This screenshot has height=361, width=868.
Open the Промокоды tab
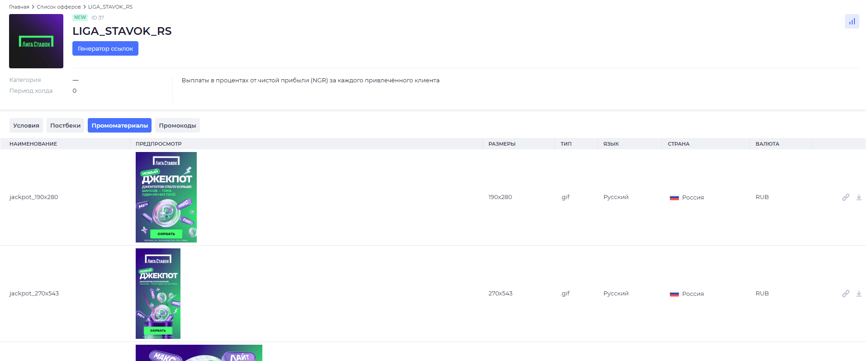click(x=177, y=125)
